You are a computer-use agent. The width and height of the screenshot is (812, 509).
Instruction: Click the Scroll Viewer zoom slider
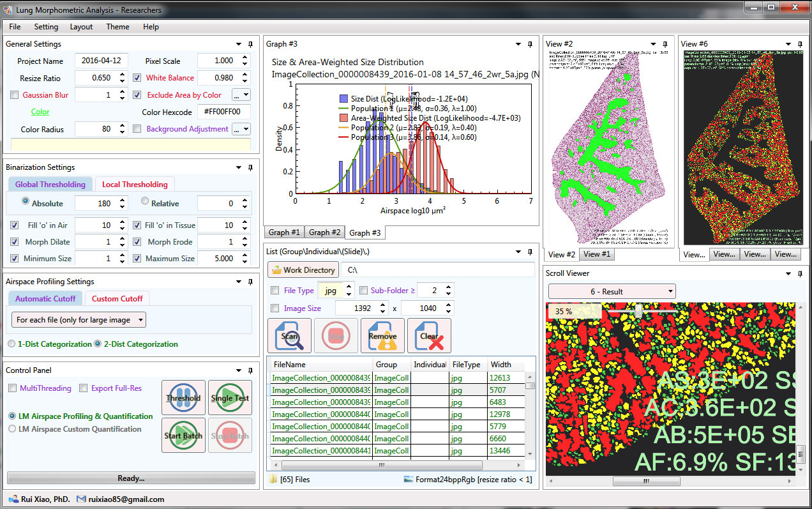pos(638,311)
